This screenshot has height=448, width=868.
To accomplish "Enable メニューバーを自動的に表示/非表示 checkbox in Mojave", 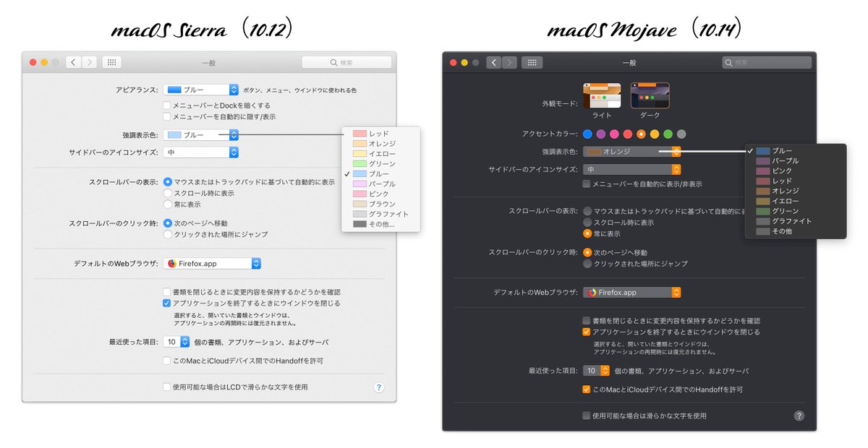I will click(587, 184).
